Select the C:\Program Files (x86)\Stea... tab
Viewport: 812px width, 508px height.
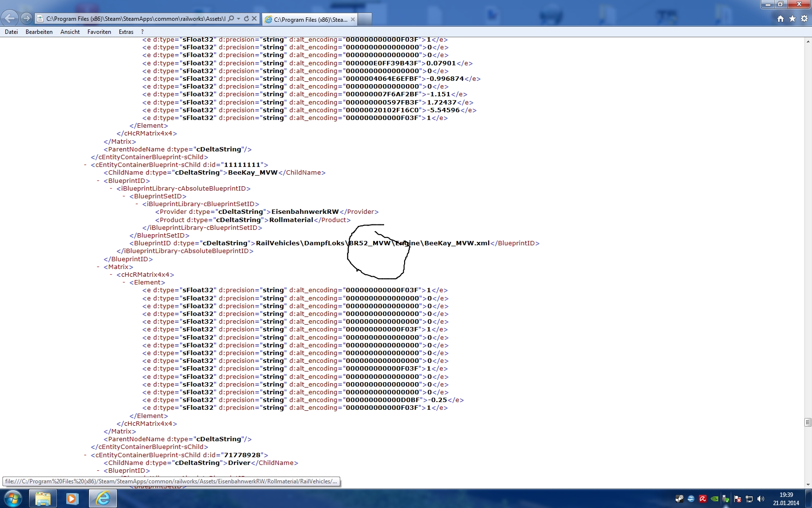pos(310,19)
